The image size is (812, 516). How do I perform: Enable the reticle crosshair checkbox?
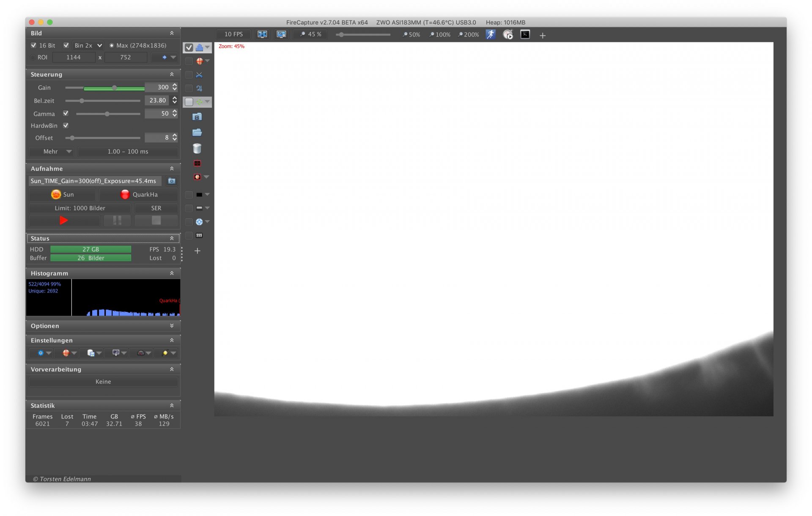(189, 61)
